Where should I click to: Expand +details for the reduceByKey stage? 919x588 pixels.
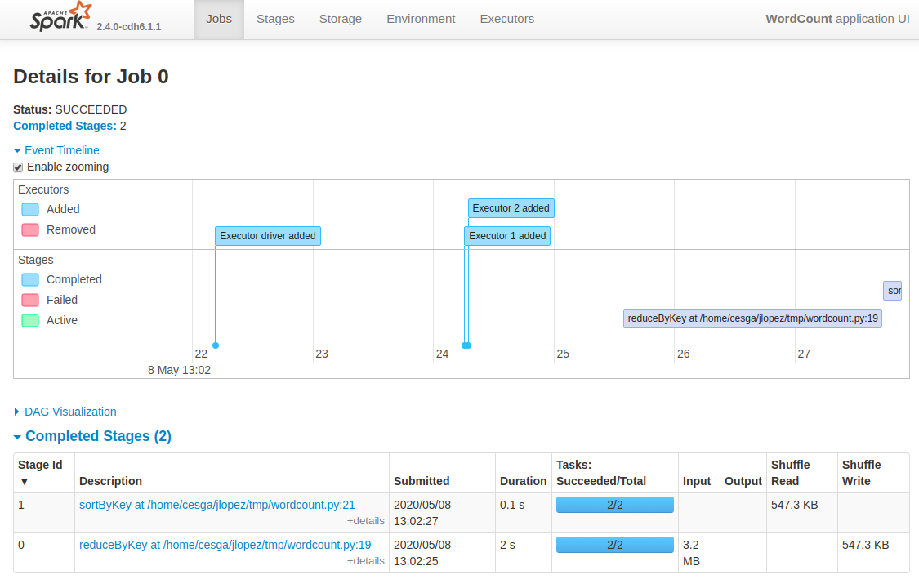pyautogui.click(x=366, y=560)
